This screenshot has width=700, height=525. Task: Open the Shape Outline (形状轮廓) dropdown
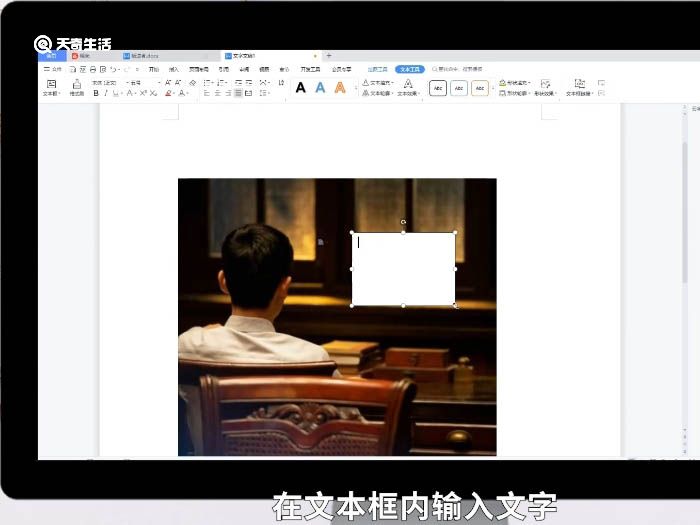click(x=514, y=93)
